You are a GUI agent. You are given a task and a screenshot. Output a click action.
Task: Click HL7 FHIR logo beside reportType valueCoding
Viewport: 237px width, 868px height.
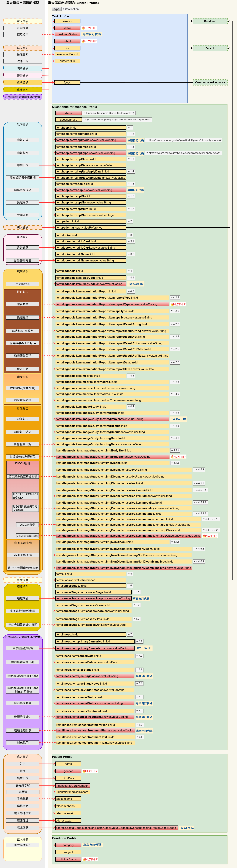click(x=178, y=304)
